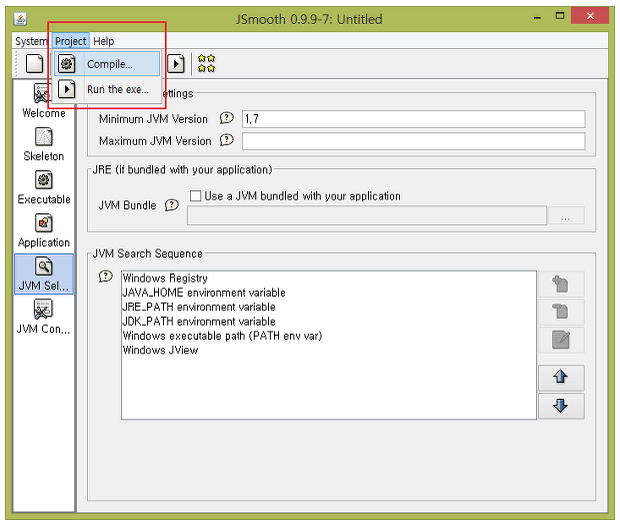Open the Help menu
620x525 pixels.
pos(104,41)
